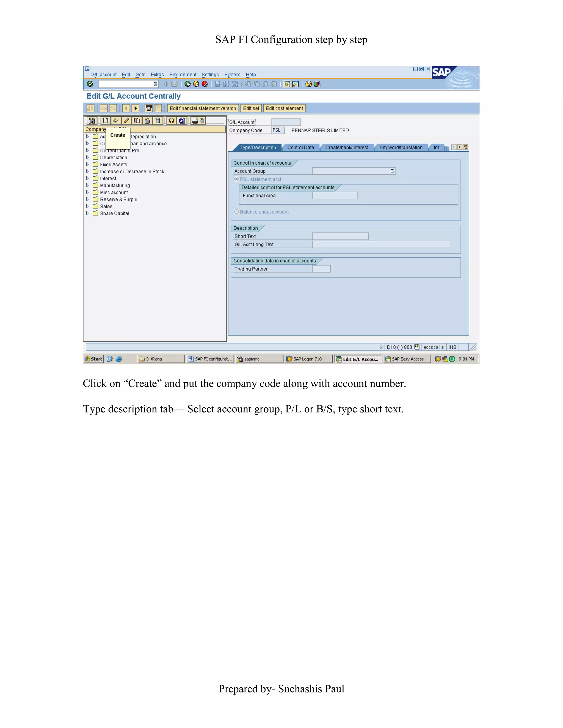Click the Find Next binoculars icon
This screenshot has width=563, height=728.
coord(235,84)
